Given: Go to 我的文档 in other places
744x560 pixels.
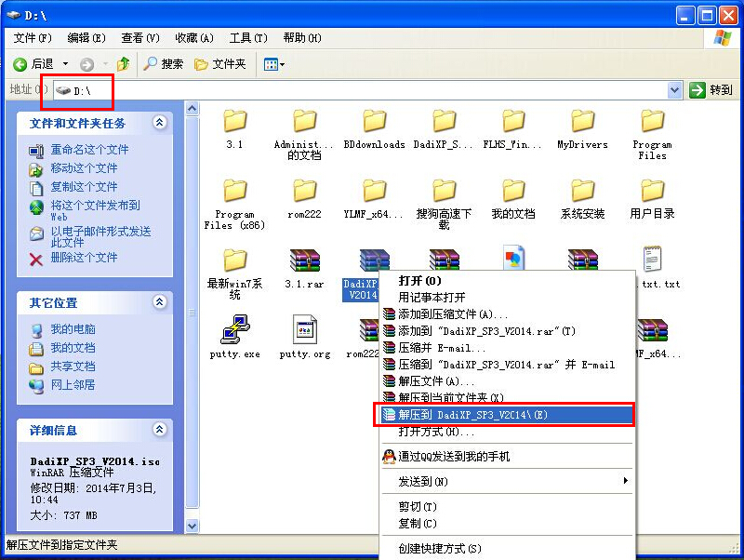Looking at the screenshot, I should [73, 347].
